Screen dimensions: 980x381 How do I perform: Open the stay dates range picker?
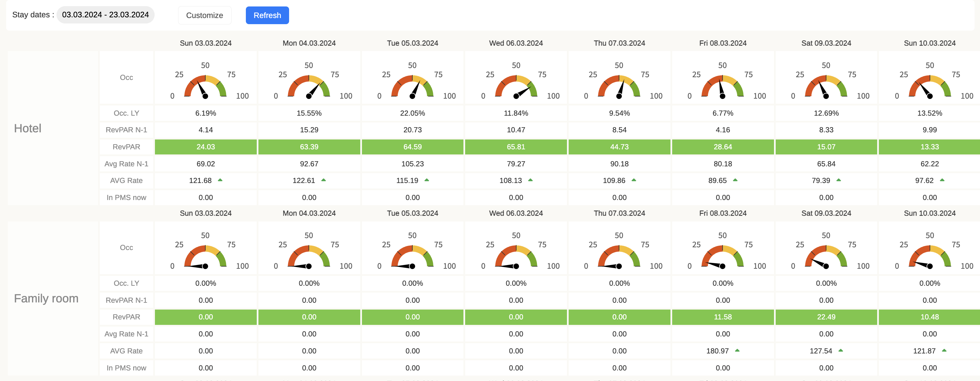click(x=105, y=15)
